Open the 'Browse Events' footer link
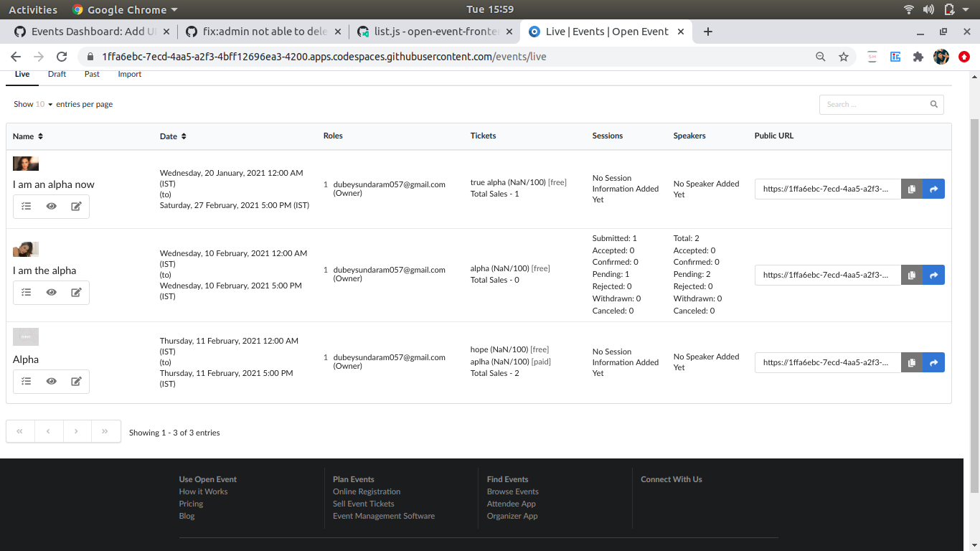 512,491
